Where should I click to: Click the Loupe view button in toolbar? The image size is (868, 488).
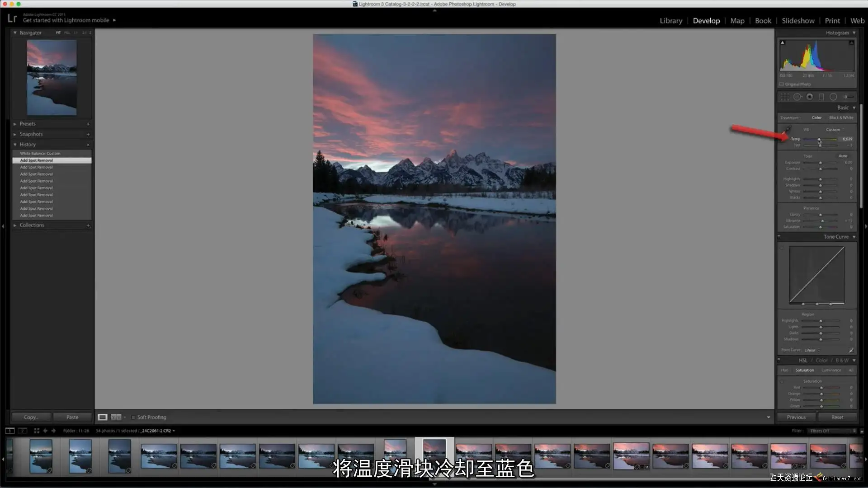(103, 417)
